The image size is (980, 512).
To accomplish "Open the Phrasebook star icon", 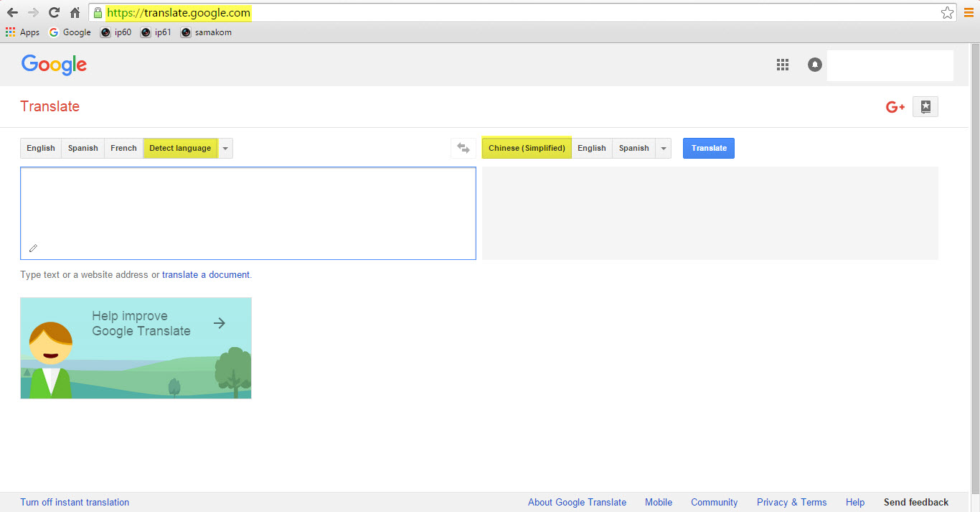I will [925, 107].
